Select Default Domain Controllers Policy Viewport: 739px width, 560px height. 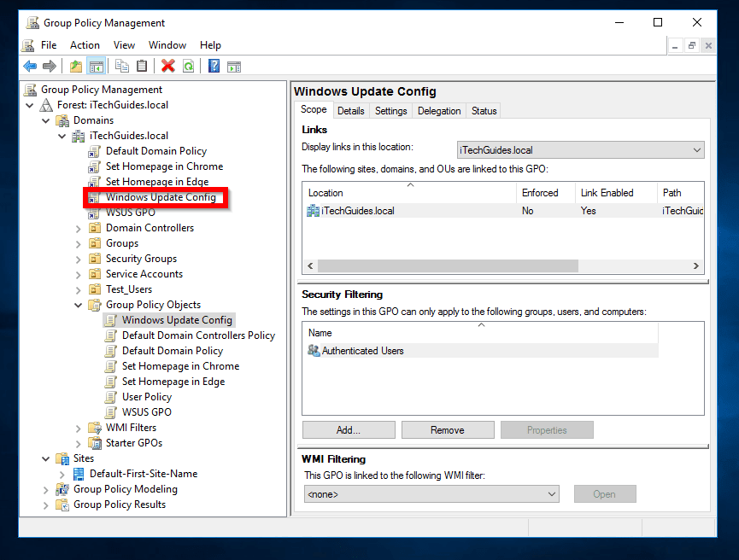point(198,335)
